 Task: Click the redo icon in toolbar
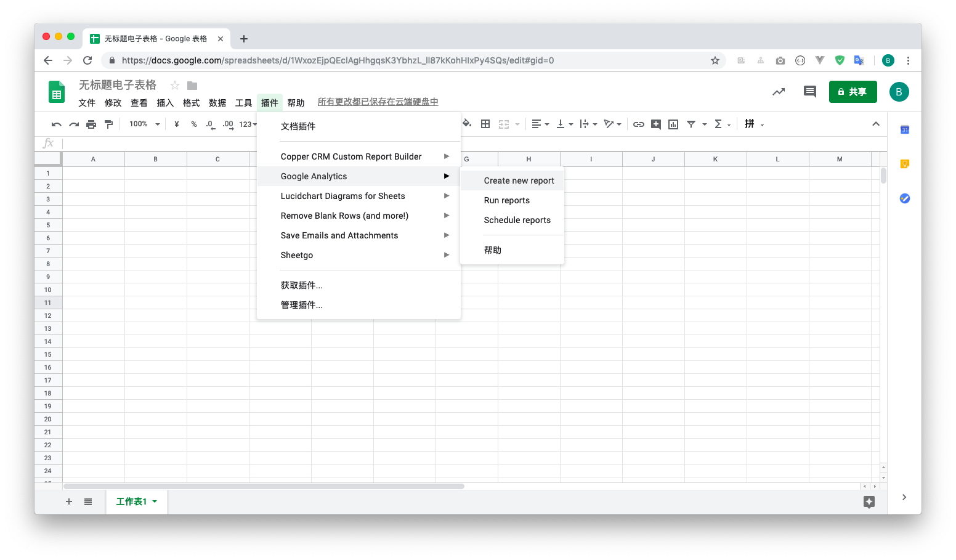[74, 124]
